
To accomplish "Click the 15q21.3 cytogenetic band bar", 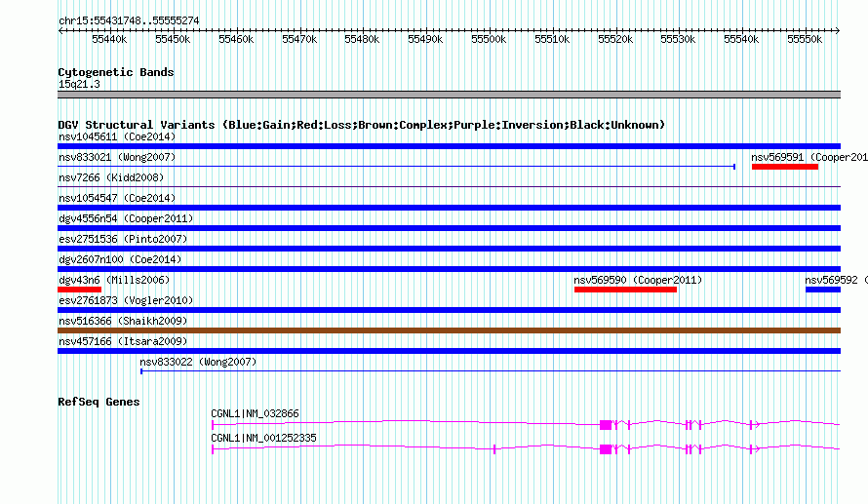I will (x=449, y=95).
